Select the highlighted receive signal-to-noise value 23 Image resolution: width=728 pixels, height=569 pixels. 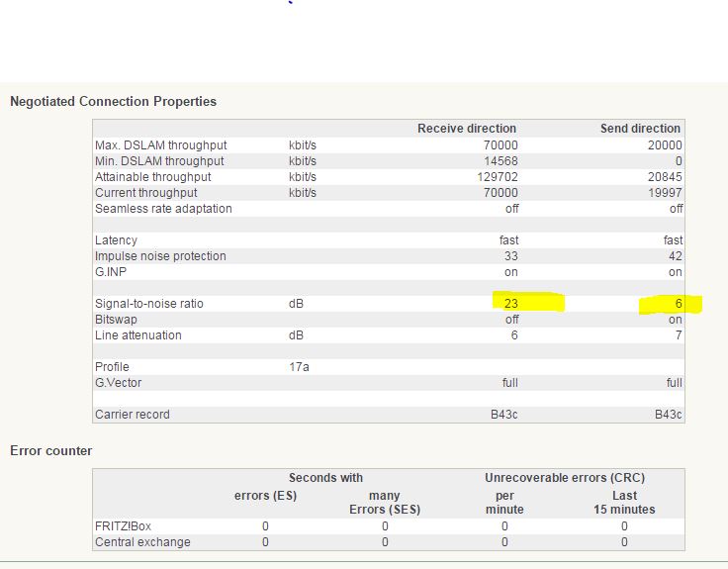[x=511, y=304]
